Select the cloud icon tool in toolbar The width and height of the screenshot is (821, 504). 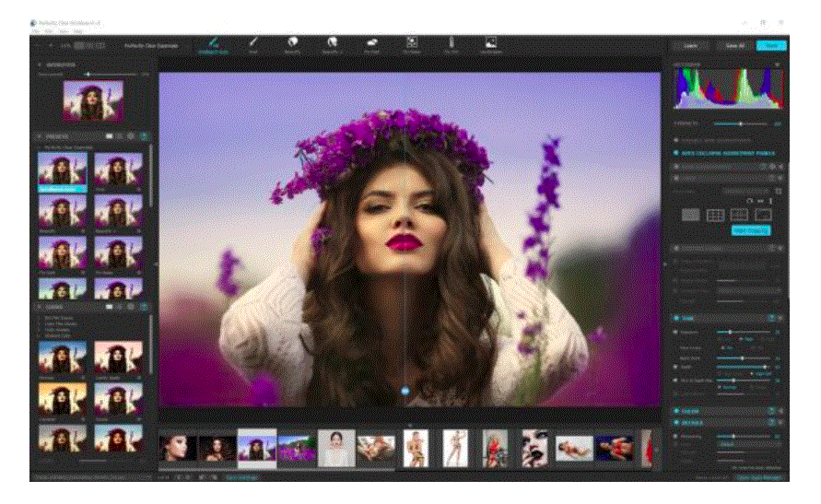[x=371, y=44]
